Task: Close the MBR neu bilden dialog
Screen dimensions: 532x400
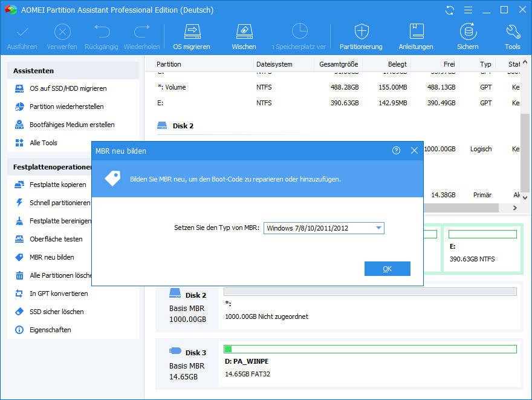Action: pos(414,151)
